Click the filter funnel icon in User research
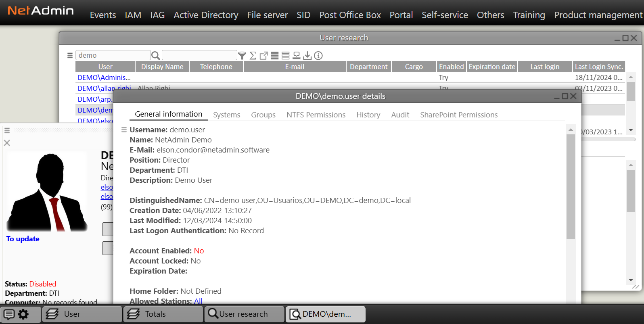Screen dimensions: 644x324 point(242,56)
